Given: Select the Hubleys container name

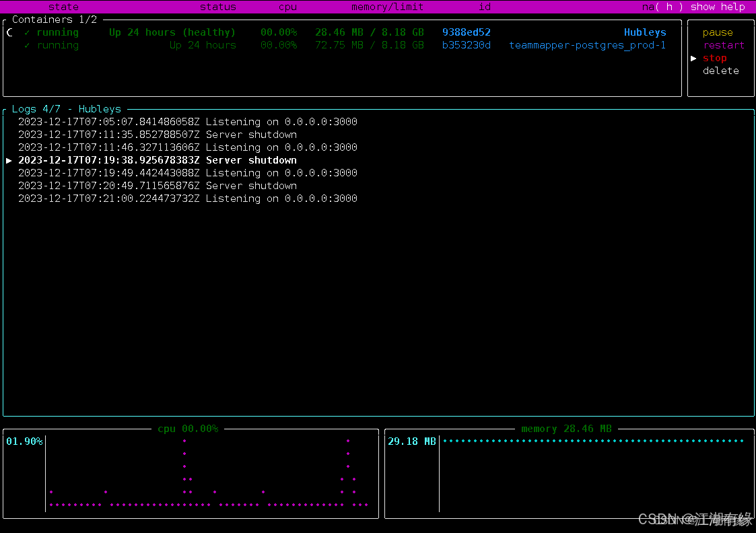Looking at the screenshot, I should (645, 32).
